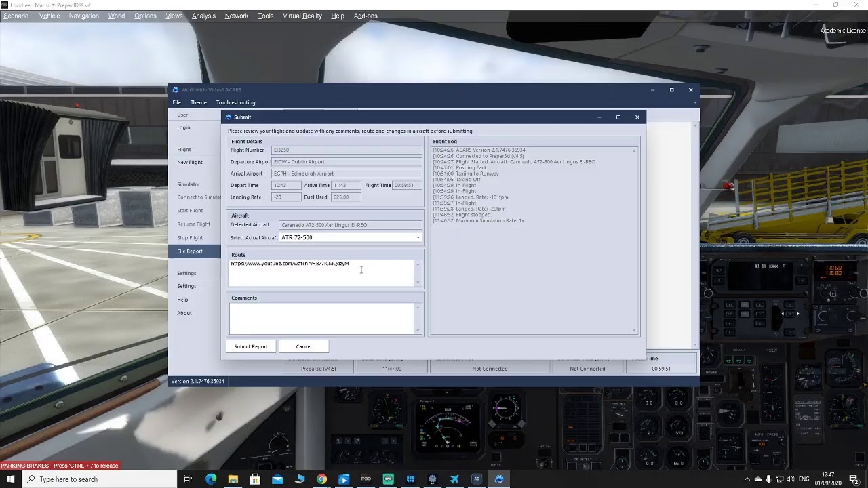Open the Tools menu in Prepar3D
This screenshot has height=488, width=868.
click(x=266, y=16)
